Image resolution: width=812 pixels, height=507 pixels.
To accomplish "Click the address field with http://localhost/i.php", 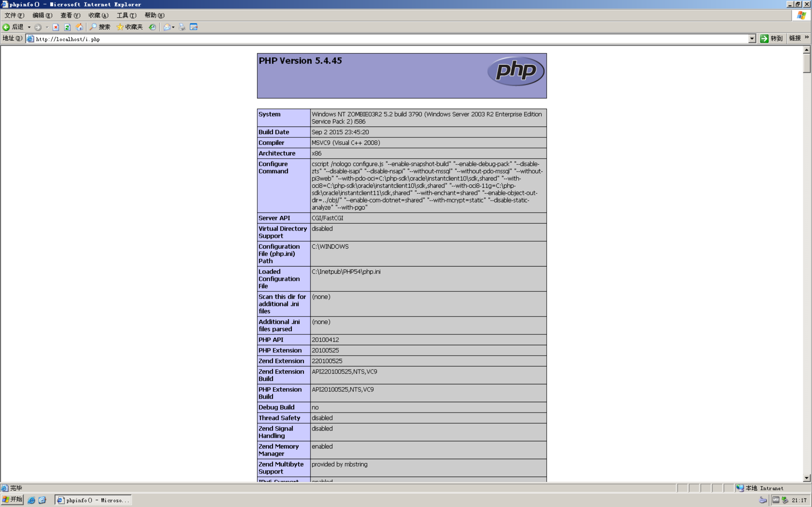I will pyautogui.click(x=391, y=39).
